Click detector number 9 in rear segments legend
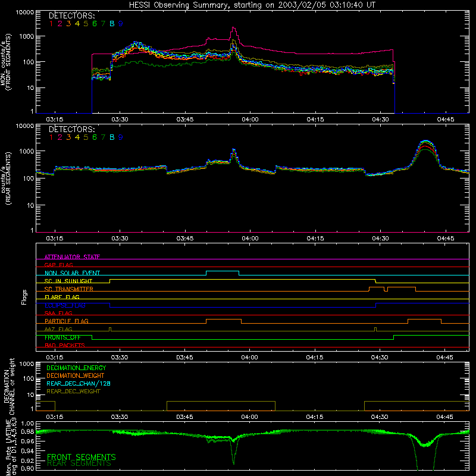Screen dimensions: 476x476 point(121,137)
